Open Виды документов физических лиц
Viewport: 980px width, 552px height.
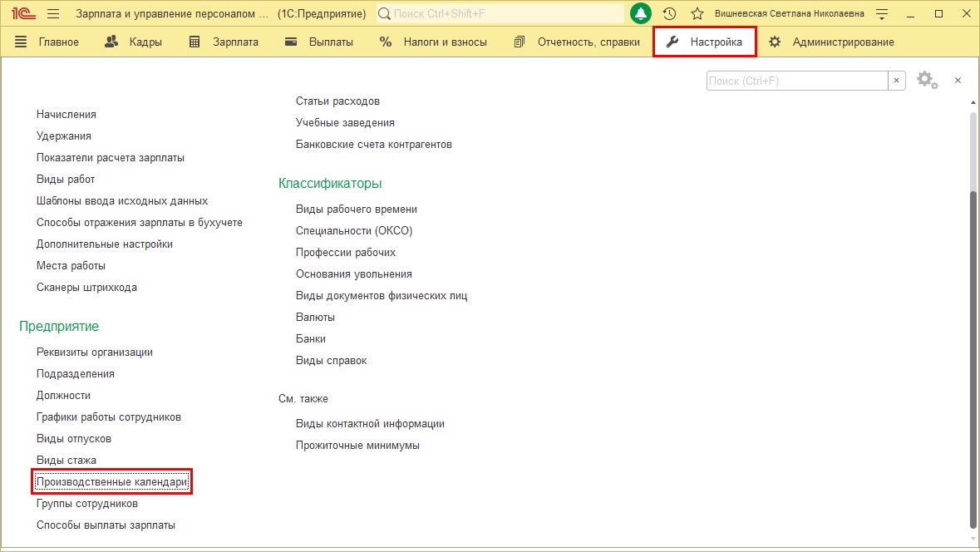point(382,296)
